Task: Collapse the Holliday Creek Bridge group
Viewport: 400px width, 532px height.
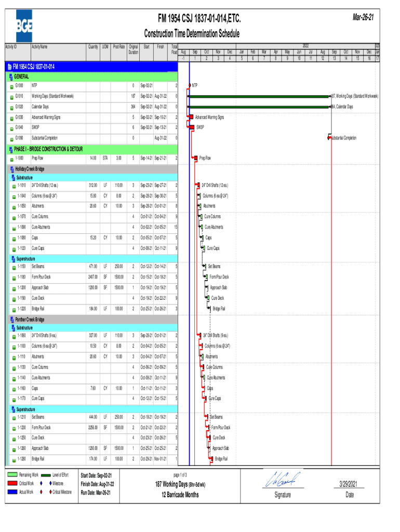Action: [12, 169]
